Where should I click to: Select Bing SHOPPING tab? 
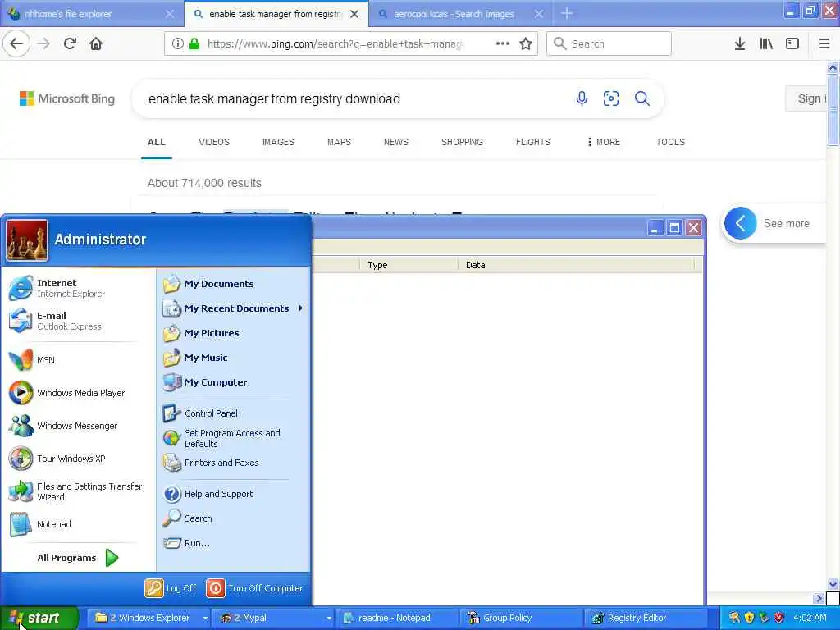(x=462, y=142)
